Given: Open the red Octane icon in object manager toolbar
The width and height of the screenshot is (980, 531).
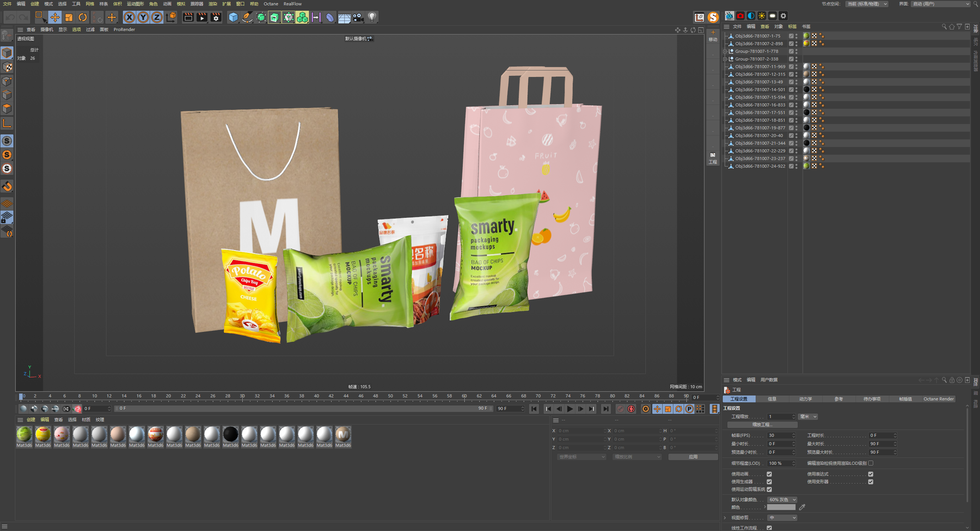Looking at the screenshot, I should coord(740,16).
